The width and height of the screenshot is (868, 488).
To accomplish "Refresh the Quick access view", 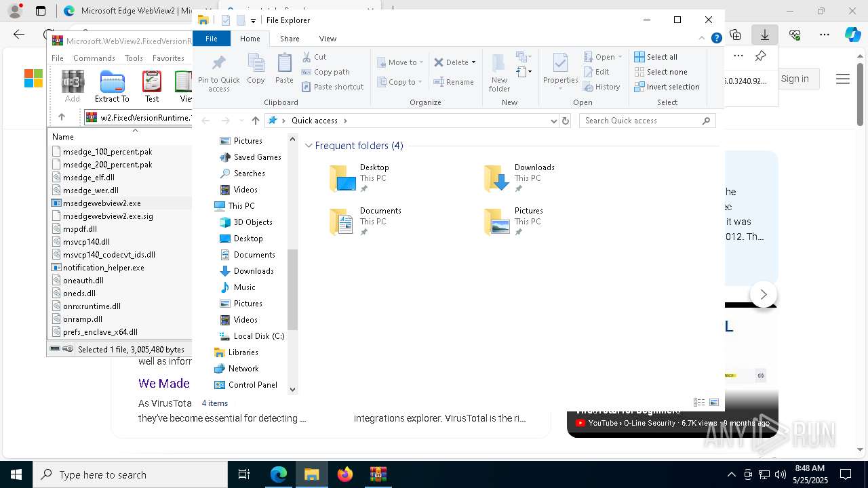I will 566,121.
